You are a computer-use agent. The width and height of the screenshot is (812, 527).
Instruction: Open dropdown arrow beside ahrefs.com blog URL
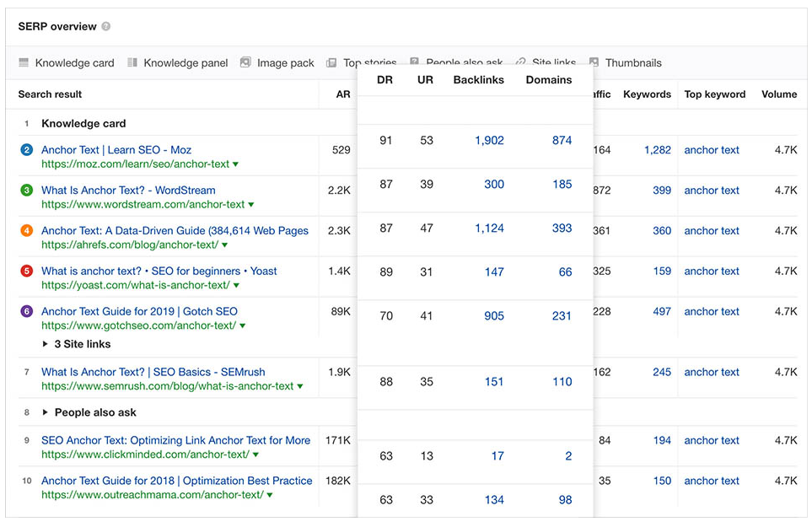(225, 245)
